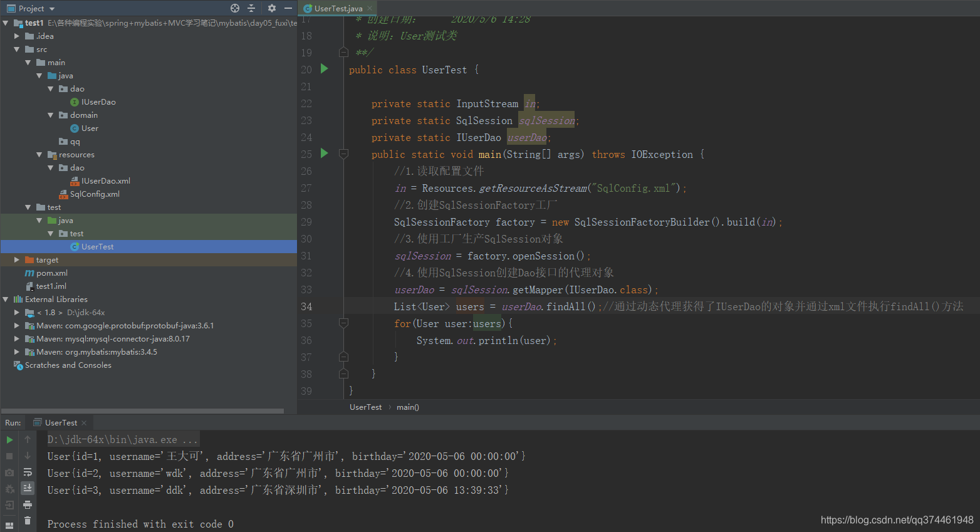Open pom.xml file
The width and height of the screenshot is (980, 532).
(x=52, y=273)
